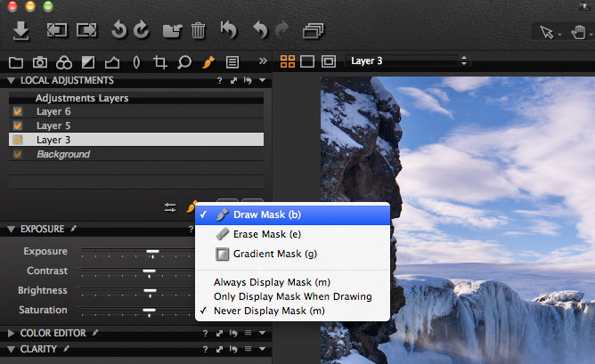Click the Exposure slider handle
This screenshot has height=364, width=595.
pos(152,252)
